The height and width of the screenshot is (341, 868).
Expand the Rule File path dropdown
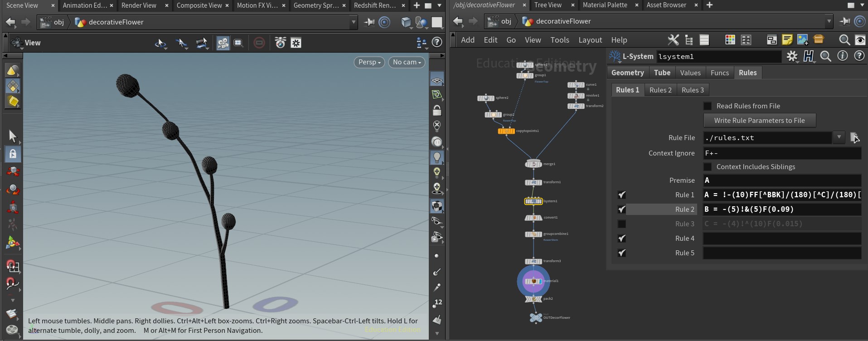point(839,137)
